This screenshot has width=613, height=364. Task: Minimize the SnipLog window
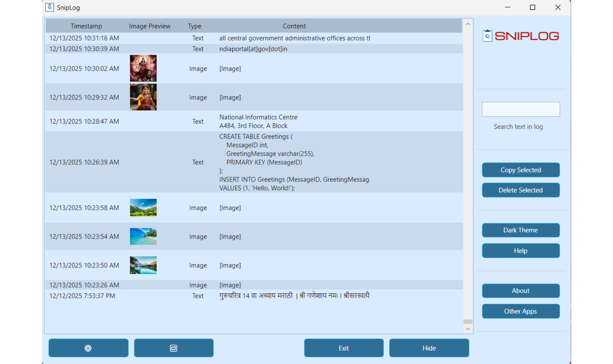pos(507,7)
